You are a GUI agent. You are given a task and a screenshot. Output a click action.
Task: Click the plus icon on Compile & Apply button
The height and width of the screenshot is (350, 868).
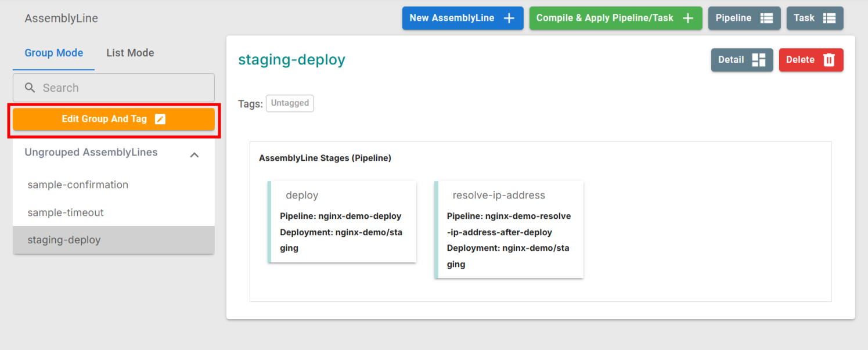click(688, 18)
